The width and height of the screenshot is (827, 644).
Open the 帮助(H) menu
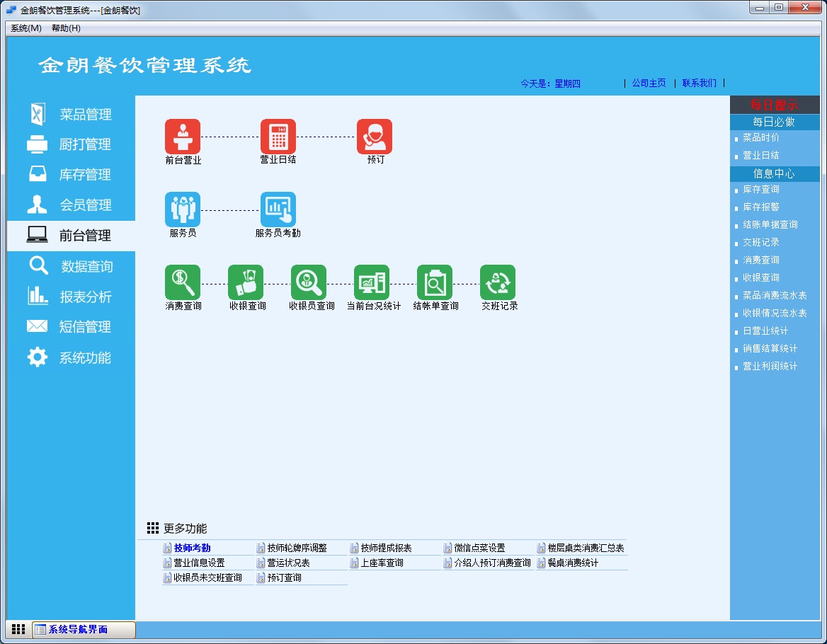coord(66,28)
